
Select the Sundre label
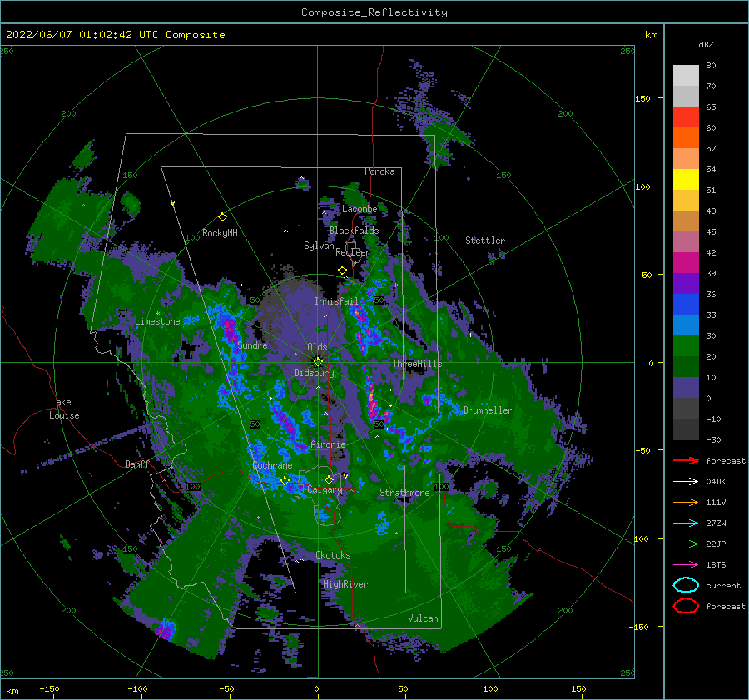coord(252,345)
